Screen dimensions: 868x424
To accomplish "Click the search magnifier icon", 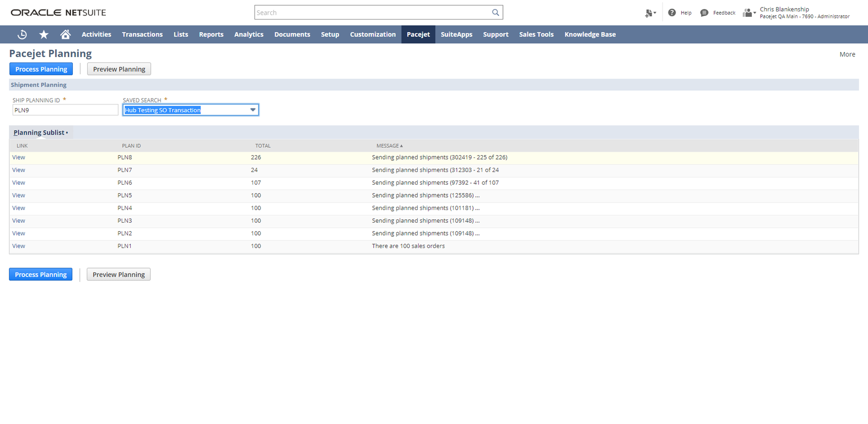I will pyautogui.click(x=495, y=12).
